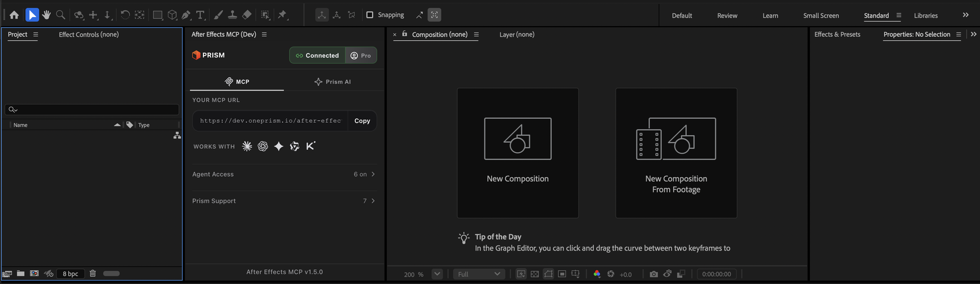Select the Selection arrow tool
The height and width of the screenshot is (284, 980).
[32, 15]
